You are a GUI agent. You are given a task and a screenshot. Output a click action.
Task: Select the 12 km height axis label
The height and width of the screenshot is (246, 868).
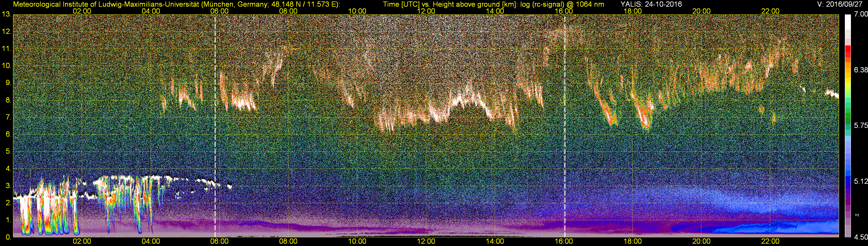pos(6,32)
